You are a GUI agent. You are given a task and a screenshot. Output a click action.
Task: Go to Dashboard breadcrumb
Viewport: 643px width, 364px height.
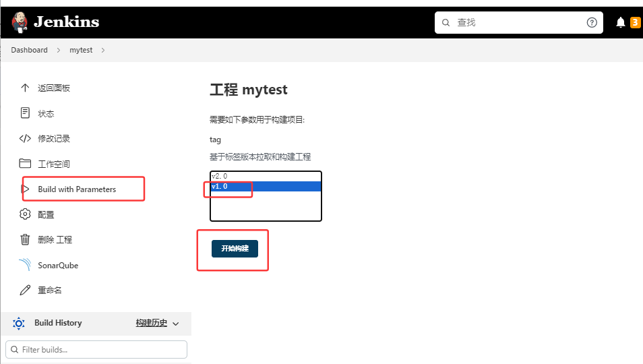pos(29,50)
